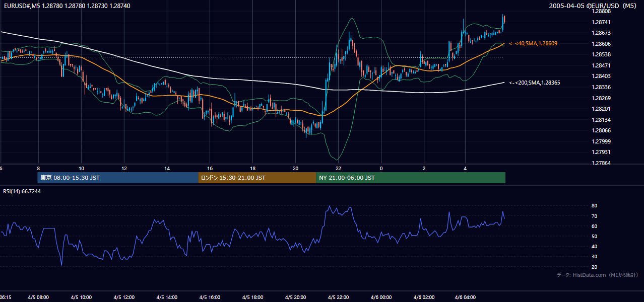The width and height of the screenshot is (644, 302).
Task: Click the RSI 20 level label
Action: (x=594, y=267)
